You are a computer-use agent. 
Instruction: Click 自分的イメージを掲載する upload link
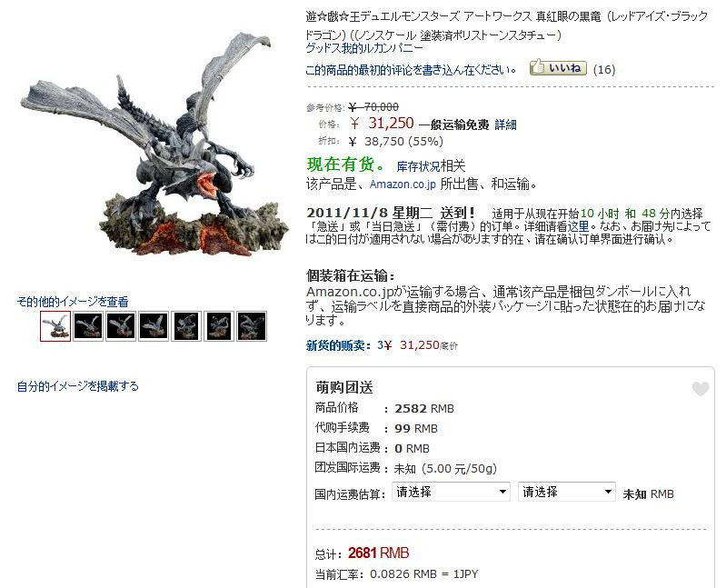[78, 386]
